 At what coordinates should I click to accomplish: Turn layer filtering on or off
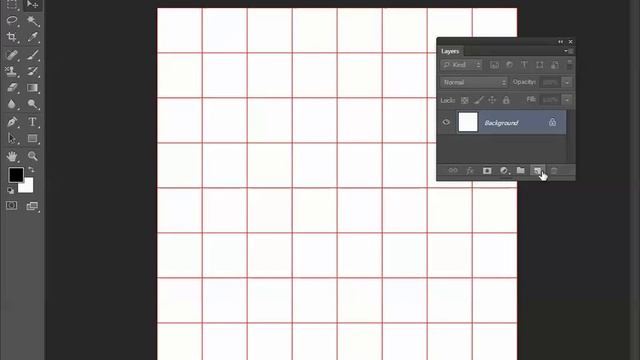click(569, 64)
